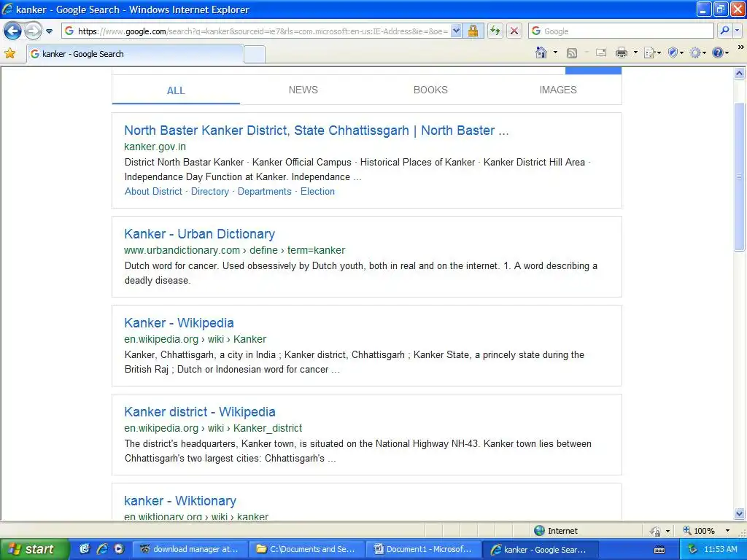Switch to the BOOKS results tab

coord(430,90)
